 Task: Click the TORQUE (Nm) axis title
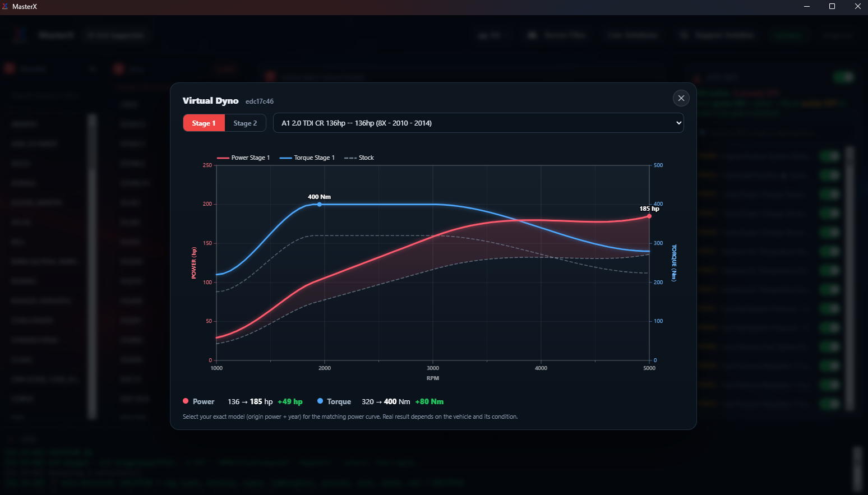point(674,263)
